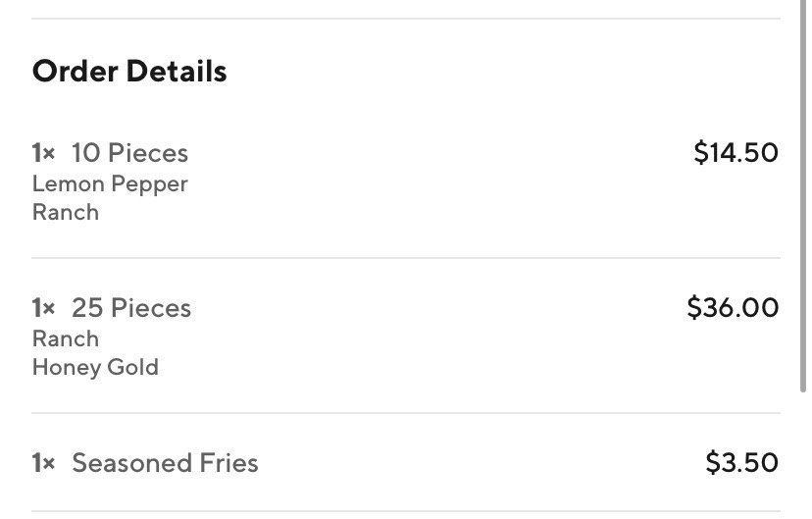Click the $36.00 price
Screen dimensions: 812x519
733,307
